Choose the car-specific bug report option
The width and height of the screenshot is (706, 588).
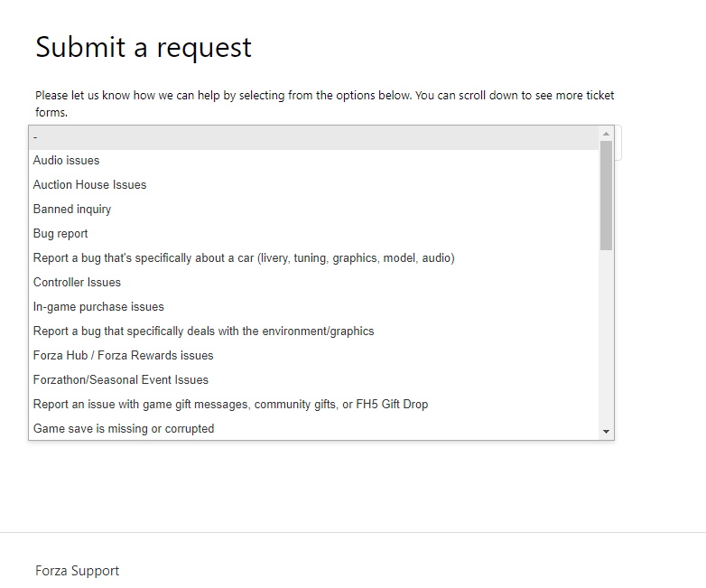(244, 258)
